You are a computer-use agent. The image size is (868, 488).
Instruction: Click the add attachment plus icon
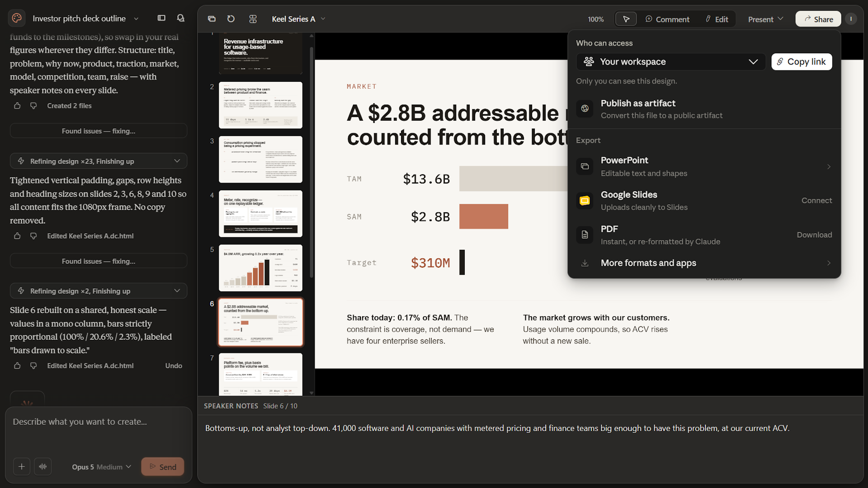(22, 467)
